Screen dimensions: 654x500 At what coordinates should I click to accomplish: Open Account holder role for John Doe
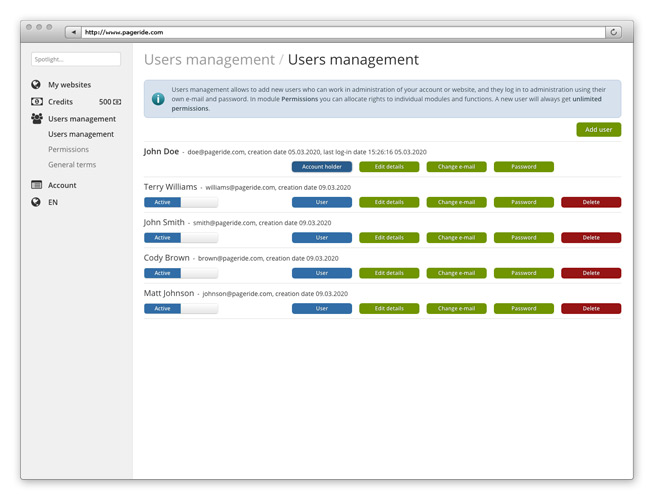pos(321,167)
